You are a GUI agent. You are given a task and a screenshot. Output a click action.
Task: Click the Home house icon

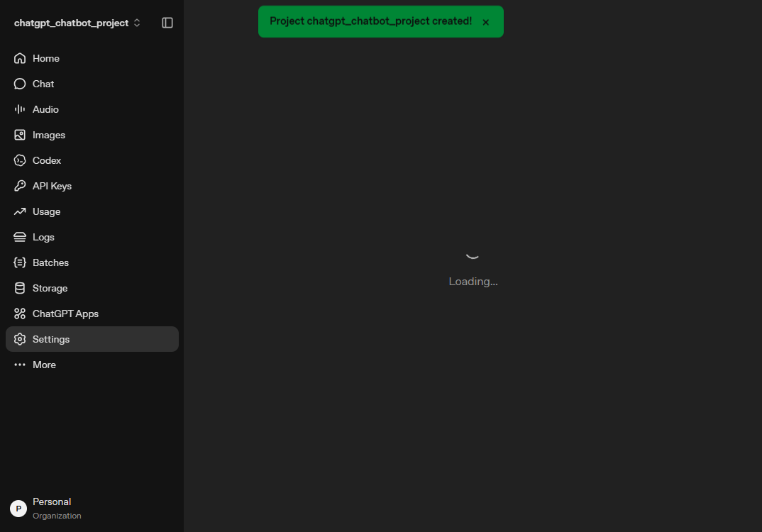(19, 58)
